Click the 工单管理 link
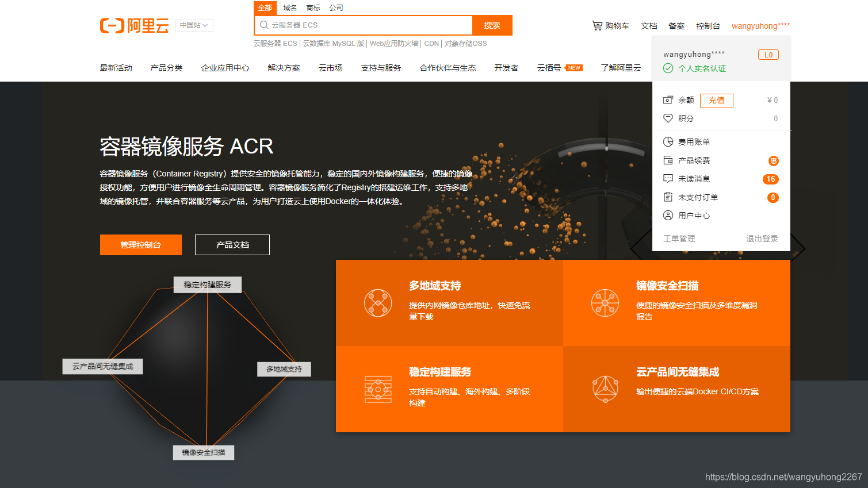This screenshot has height=488, width=868. pos(679,239)
